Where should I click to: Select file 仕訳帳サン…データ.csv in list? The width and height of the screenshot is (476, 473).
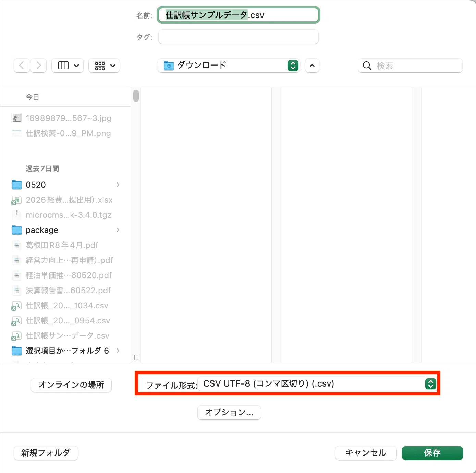point(65,336)
